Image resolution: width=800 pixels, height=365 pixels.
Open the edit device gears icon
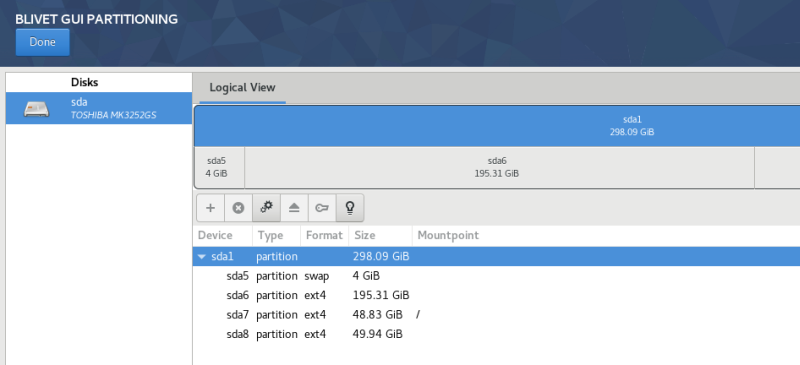click(x=266, y=208)
